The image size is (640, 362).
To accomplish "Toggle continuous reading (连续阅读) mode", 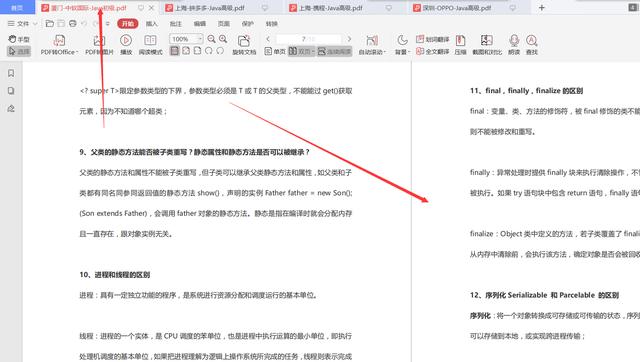I will (334, 51).
